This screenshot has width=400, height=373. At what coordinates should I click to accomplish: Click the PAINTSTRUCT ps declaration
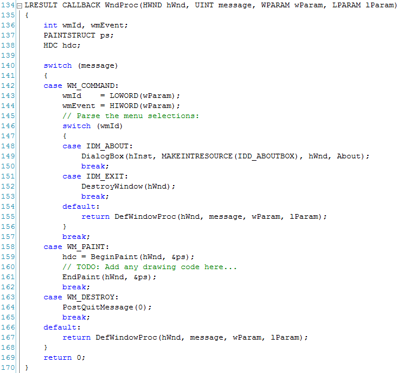[79, 35]
